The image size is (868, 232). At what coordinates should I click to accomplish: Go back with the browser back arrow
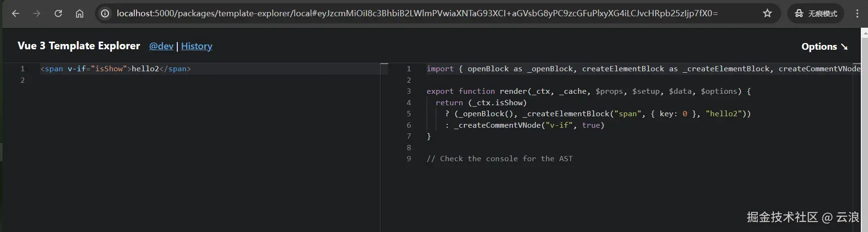click(x=15, y=13)
